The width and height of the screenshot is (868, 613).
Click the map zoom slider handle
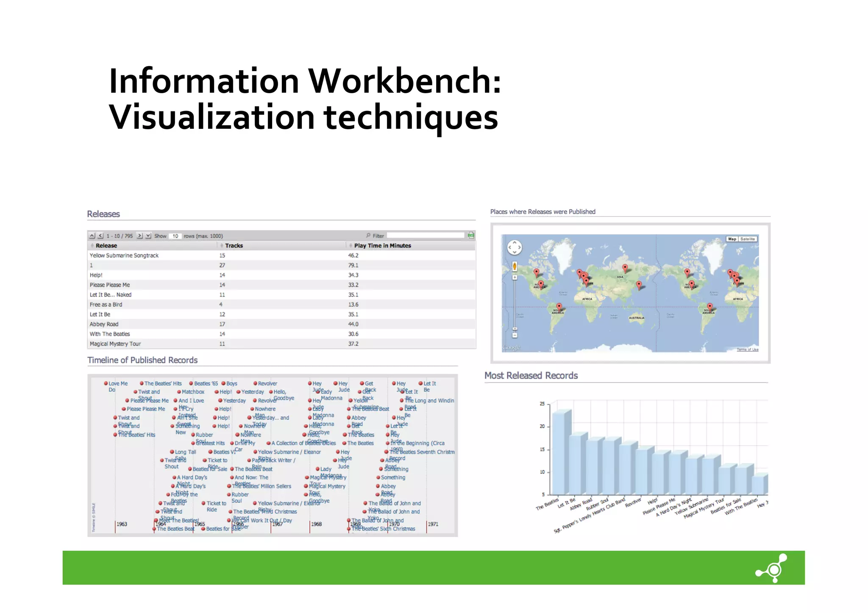pos(515,329)
